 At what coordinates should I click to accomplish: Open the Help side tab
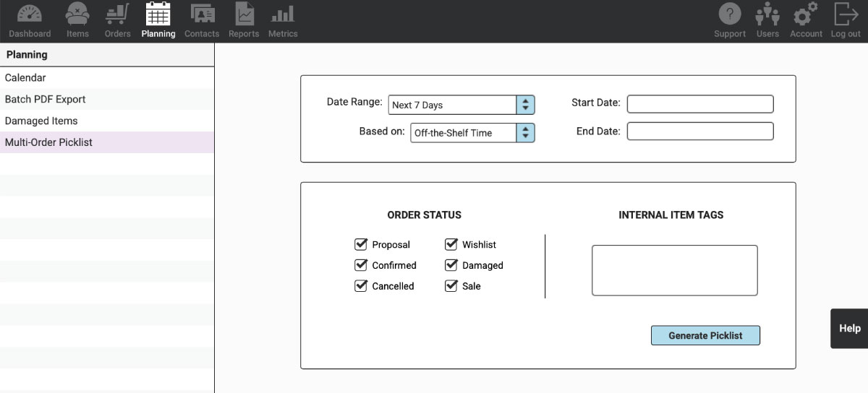(x=849, y=329)
